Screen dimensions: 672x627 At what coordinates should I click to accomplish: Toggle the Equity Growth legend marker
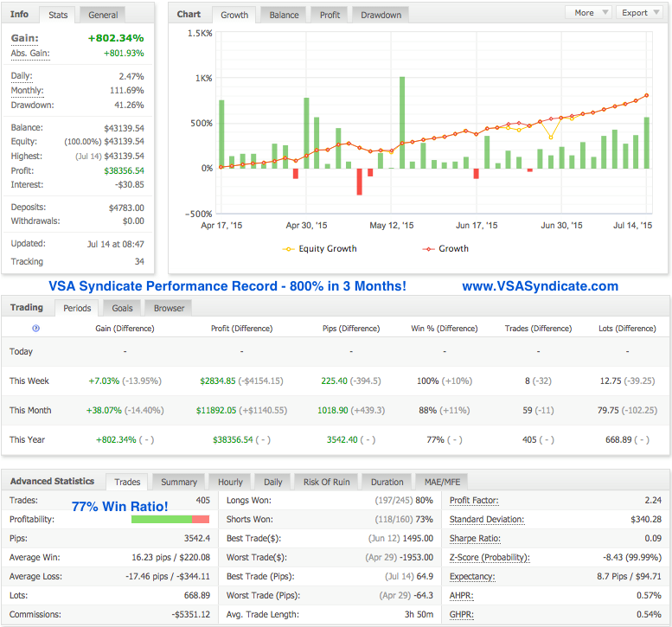[289, 249]
